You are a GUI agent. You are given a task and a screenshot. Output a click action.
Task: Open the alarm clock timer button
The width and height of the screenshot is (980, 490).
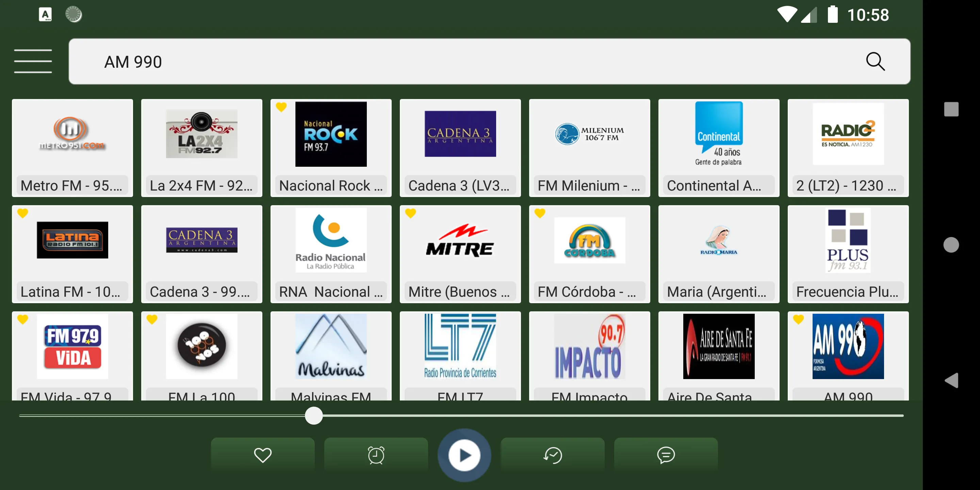(x=376, y=455)
